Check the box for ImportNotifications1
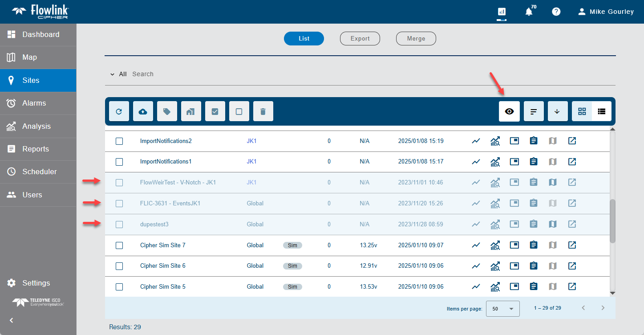This screenshot has width=644, height=335. click(x=119, y=162)
